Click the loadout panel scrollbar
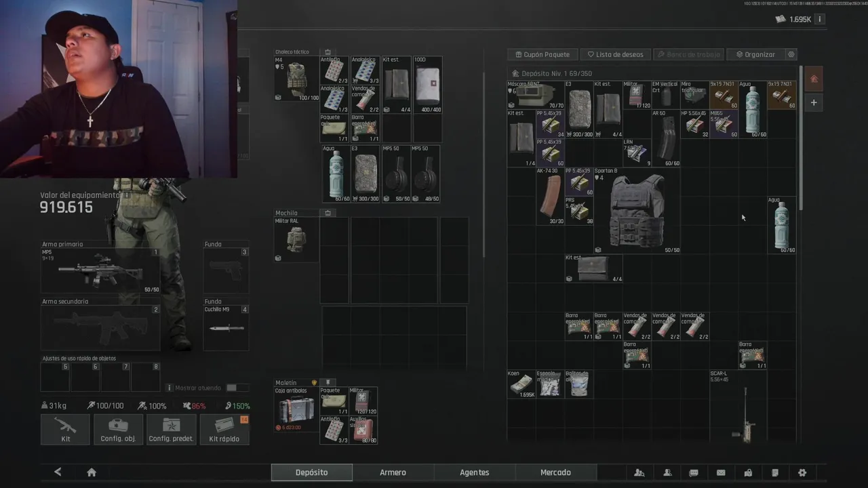This screenshot has width=868, height=488. [484, 164]
